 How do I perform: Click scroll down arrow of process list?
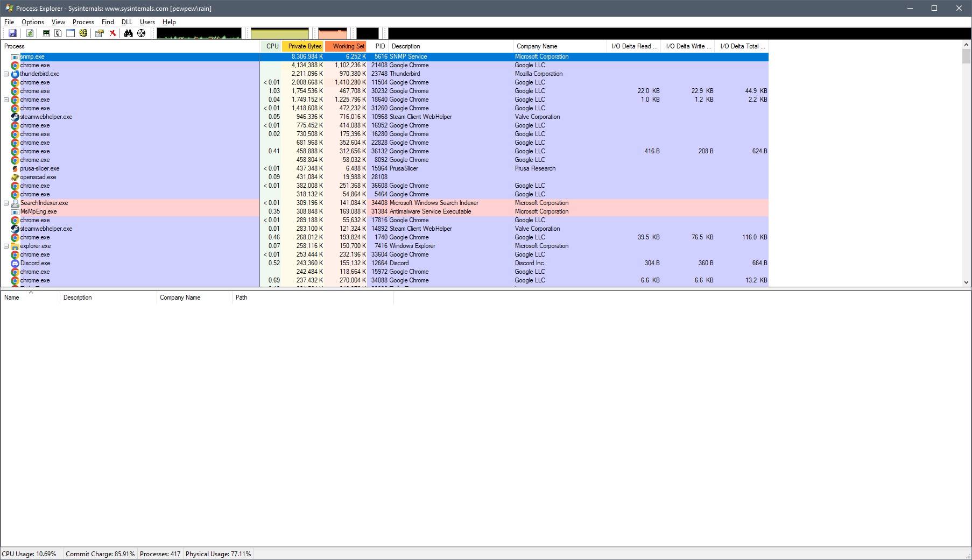coord(967,282)
